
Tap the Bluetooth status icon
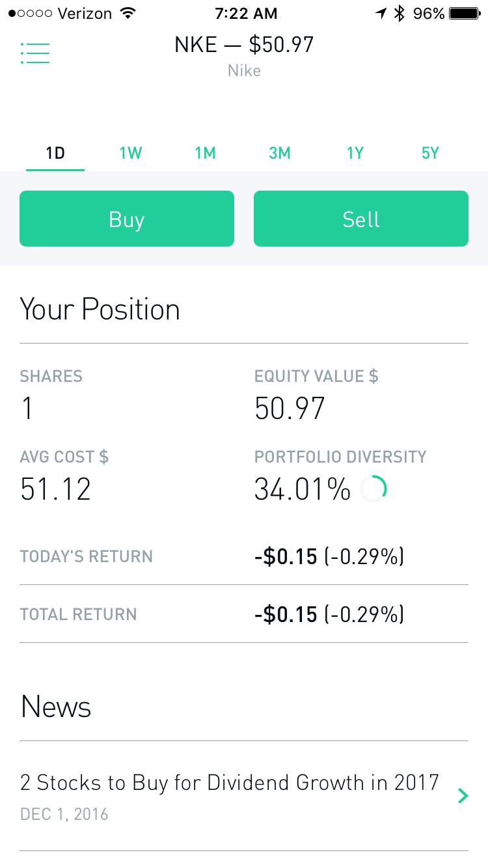400,13
